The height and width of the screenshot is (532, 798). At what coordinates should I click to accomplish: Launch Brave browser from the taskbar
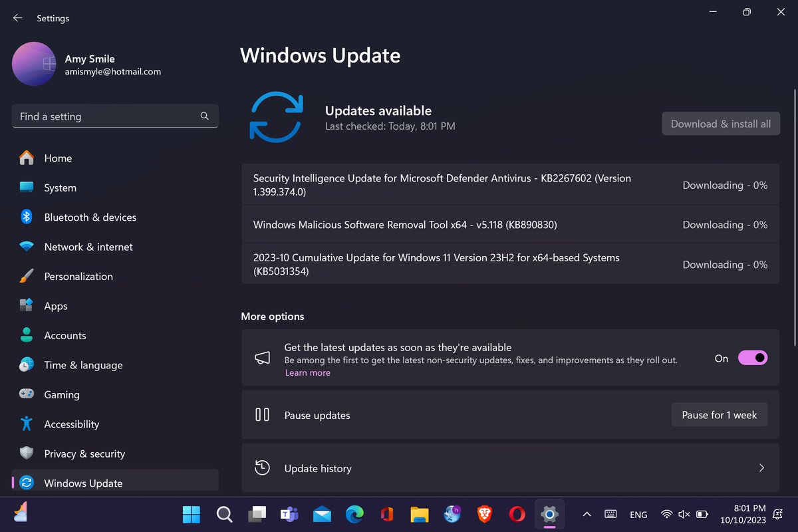pos(485,514)
